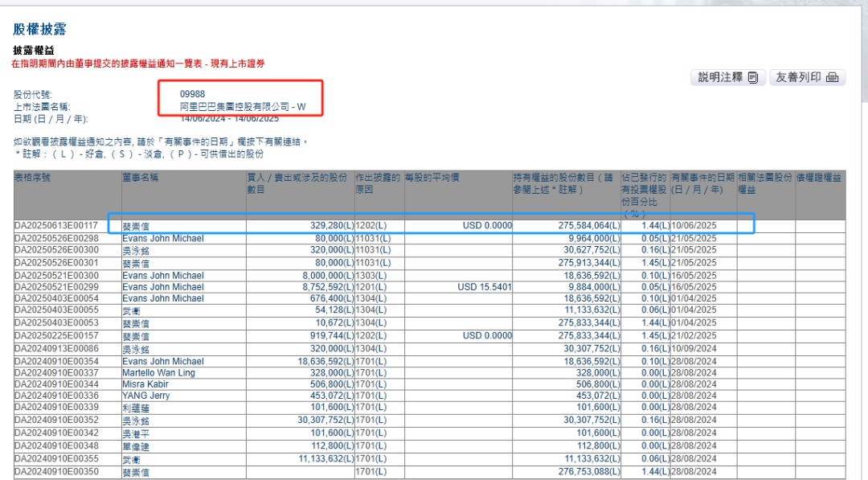Click director name in row DA20250613E00117
This screenshot has height=480, width=868.
[x=136, y=227]
